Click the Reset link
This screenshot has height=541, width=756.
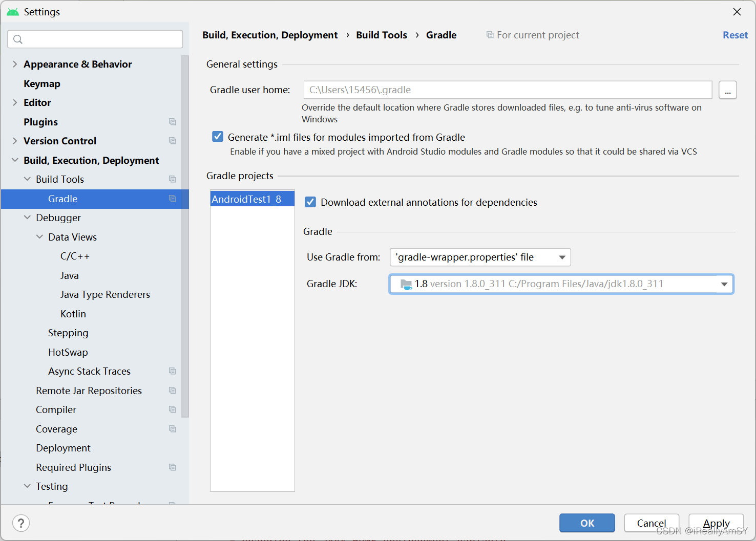point(735,35)
